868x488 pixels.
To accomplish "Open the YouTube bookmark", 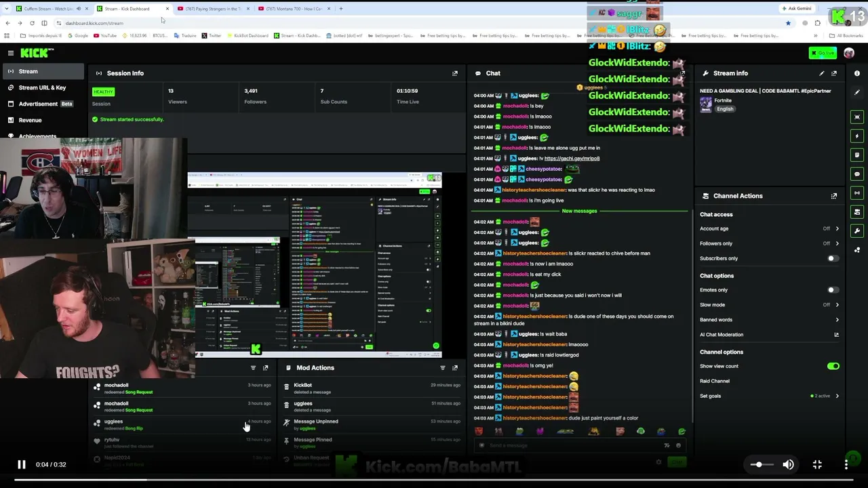I will pos(105,35).
